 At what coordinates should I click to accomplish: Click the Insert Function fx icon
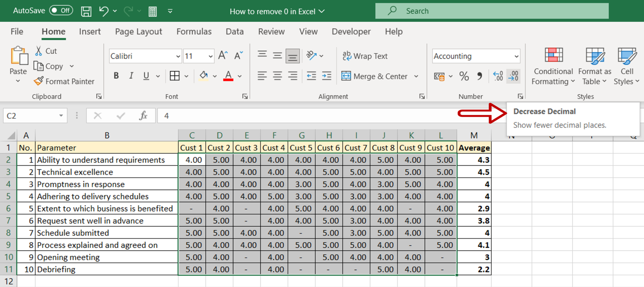[143, 116]
